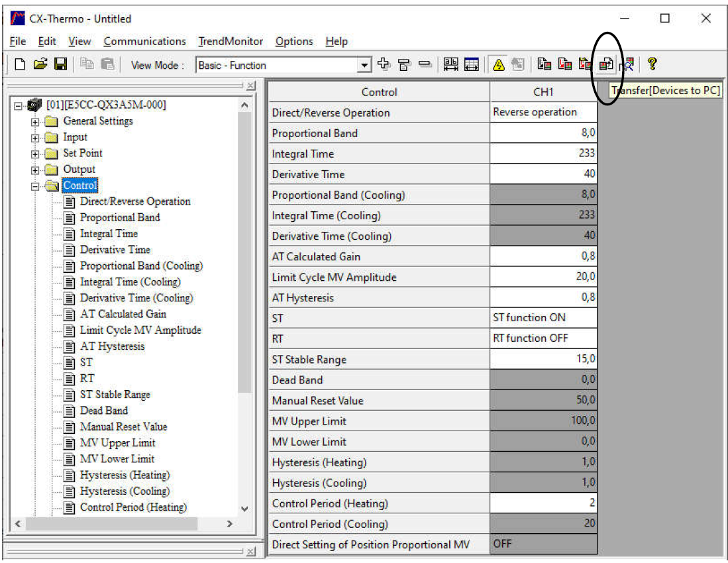The image size is (728, 563).
Task: Open the Help menu
Action: coord(337,41)
